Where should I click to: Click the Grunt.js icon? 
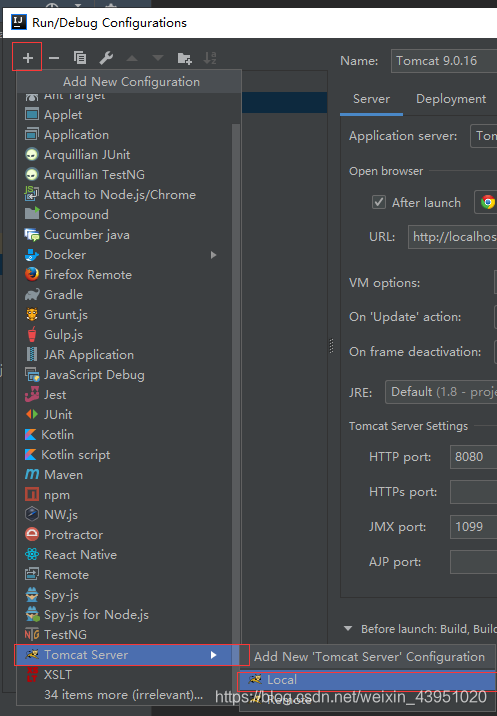pyautogui.click(x=32, y=315)
